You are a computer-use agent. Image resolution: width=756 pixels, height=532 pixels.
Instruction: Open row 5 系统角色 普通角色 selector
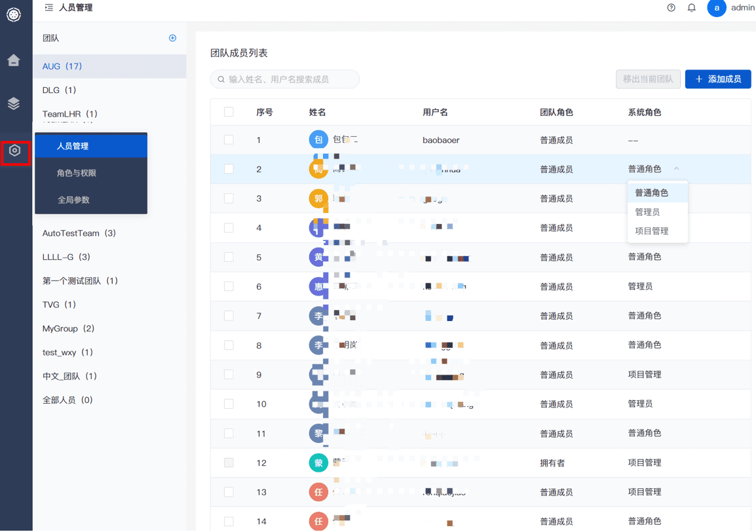coord(644,257)
